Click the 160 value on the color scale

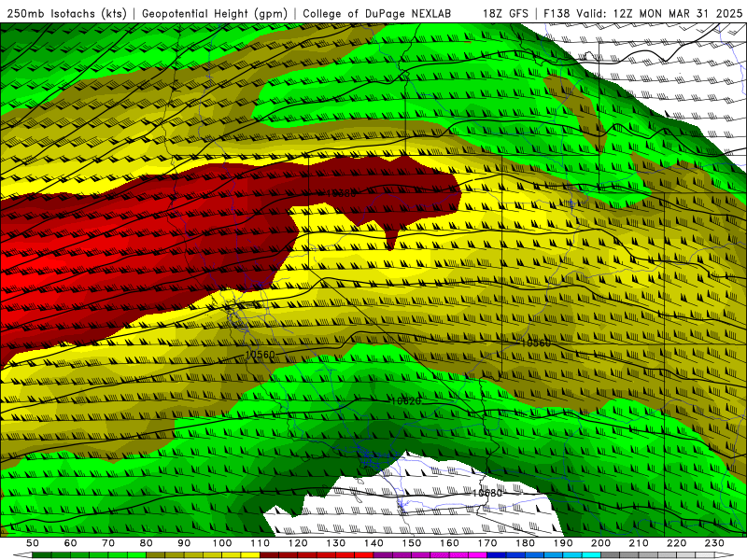pos(449,543)
